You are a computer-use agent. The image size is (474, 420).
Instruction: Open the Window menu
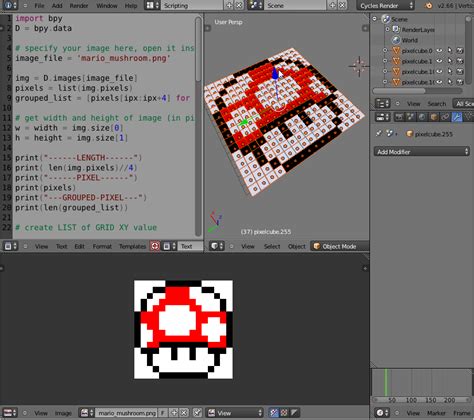107,6
